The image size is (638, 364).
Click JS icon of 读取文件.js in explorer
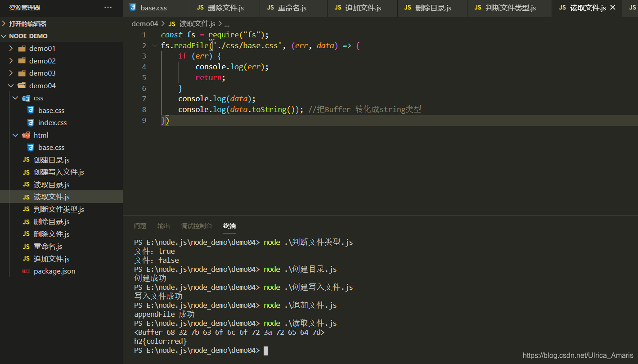[x=26, y=197]
